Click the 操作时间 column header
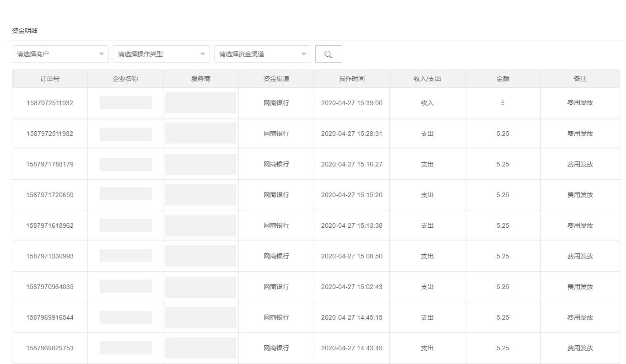626x364 pixels. [x=352, y=79]
